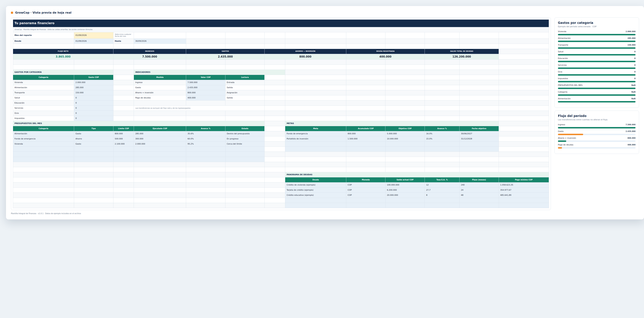644x318 pixels.
Task: Click the orange GrowCop logo square
Action: [x=12, y=13]
